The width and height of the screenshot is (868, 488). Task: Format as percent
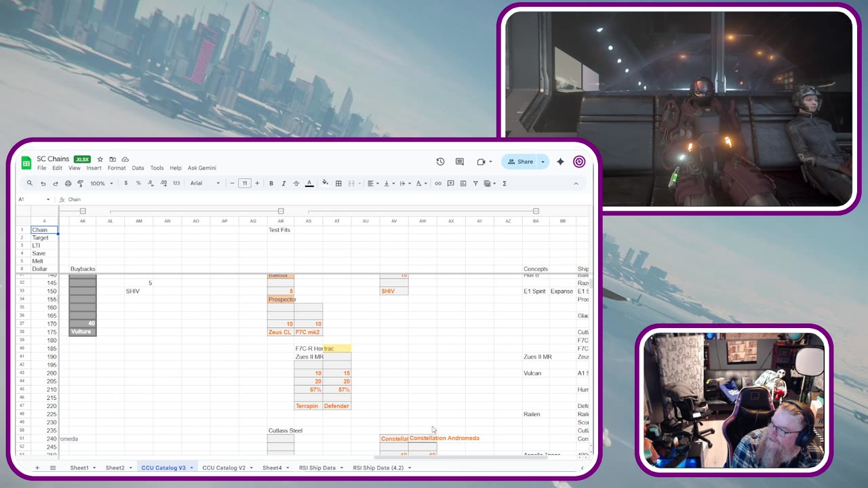138,183
